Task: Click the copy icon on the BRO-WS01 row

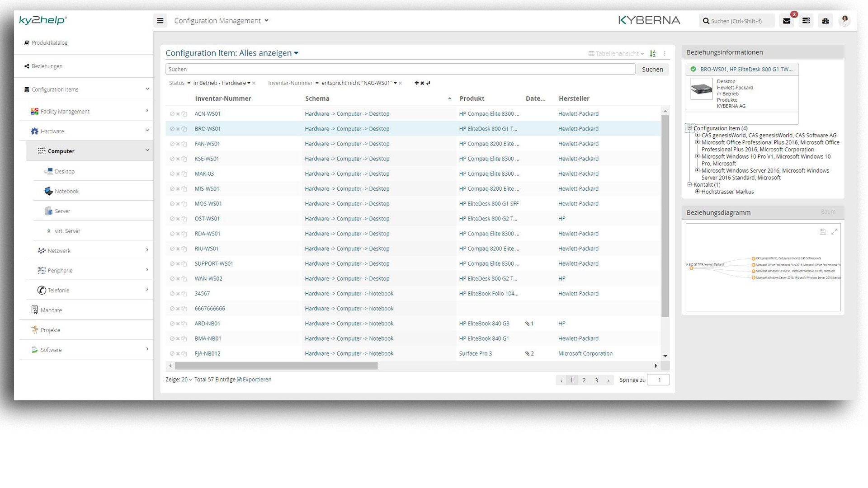Action: tap(184, 129)
